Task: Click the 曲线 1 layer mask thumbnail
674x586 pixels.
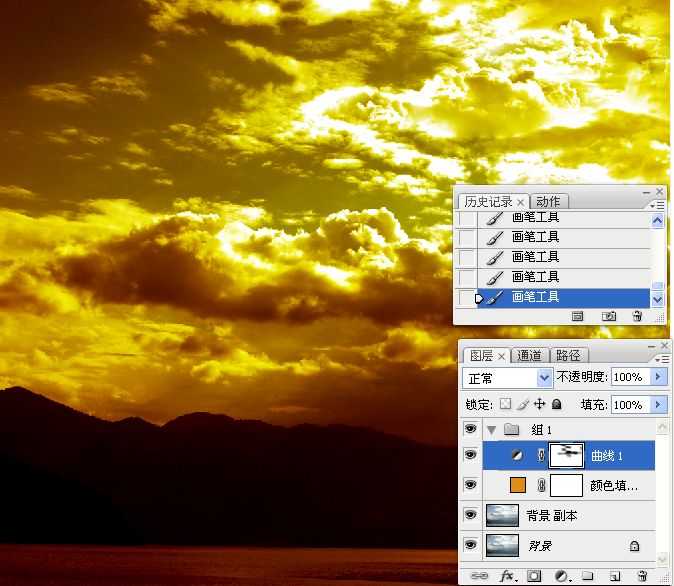Action: 567,455
